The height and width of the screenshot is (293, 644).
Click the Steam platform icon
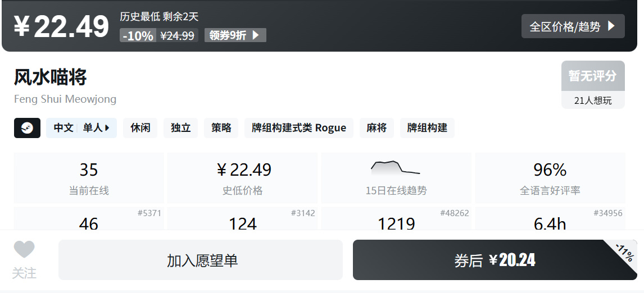(27, 128)
